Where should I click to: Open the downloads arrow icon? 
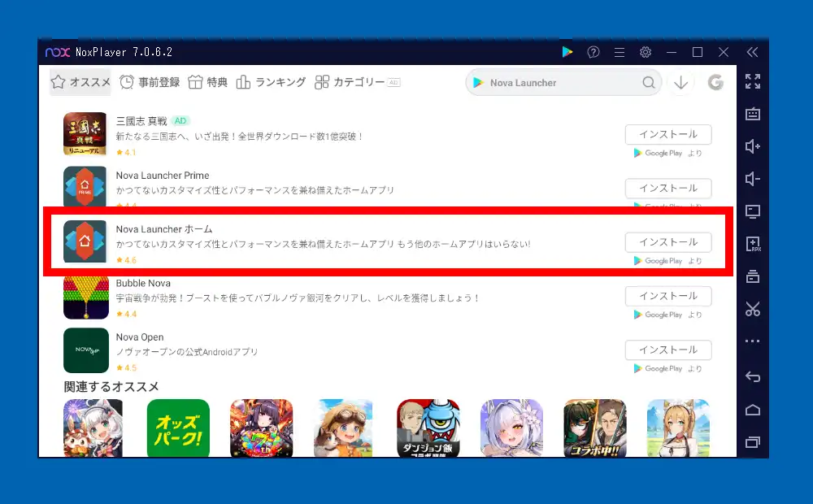680,82
